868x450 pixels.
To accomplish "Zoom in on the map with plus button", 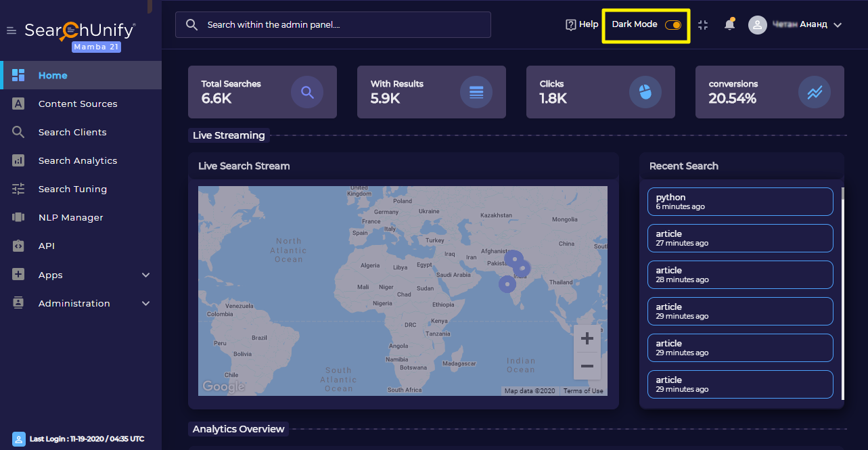I will click(587, 338).
